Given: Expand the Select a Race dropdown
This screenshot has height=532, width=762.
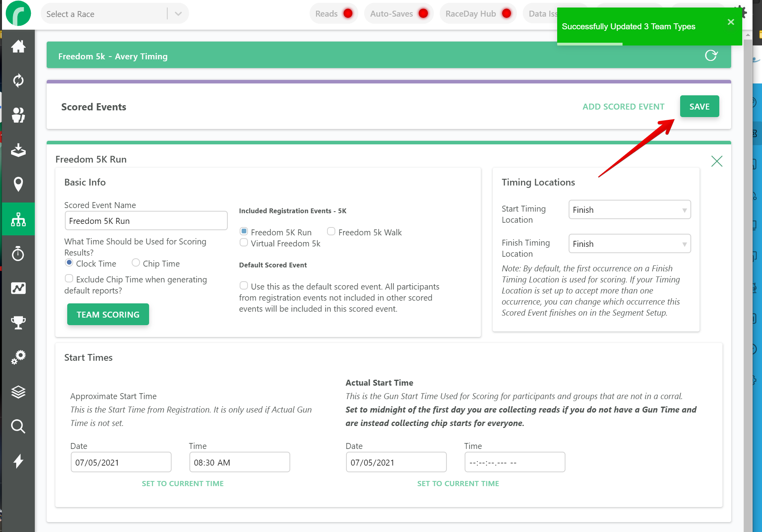Looking at the screenshot, I should (x=178, y=14).
